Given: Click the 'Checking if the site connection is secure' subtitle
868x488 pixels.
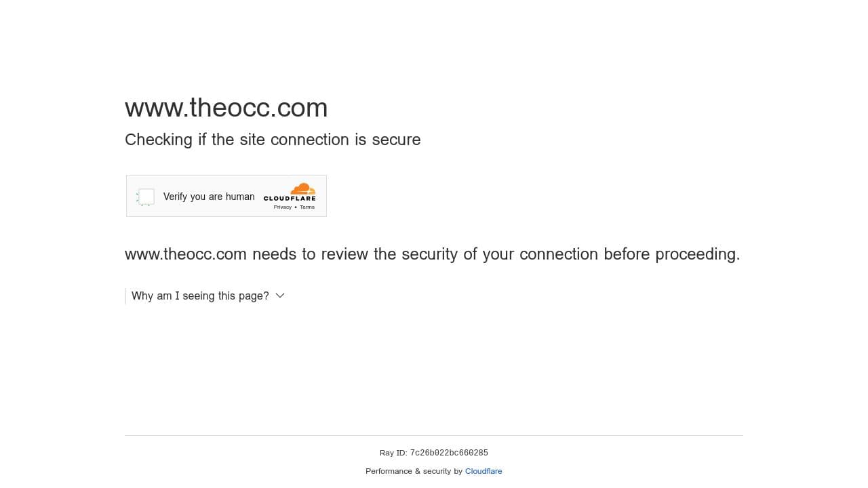Looking at the screenshot, I should [x=273, y=140].
